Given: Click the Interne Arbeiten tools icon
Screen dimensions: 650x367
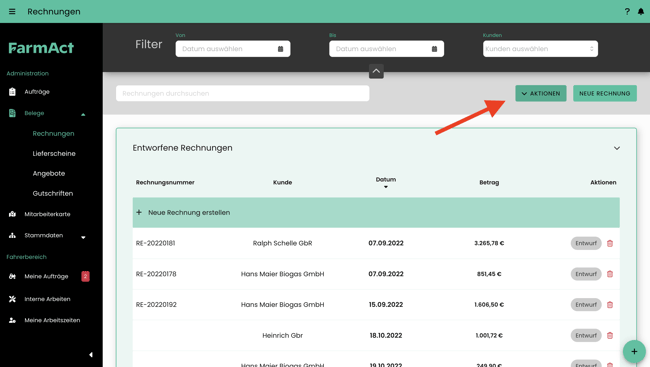Looking at the screenshot, I should click(12, 299).
